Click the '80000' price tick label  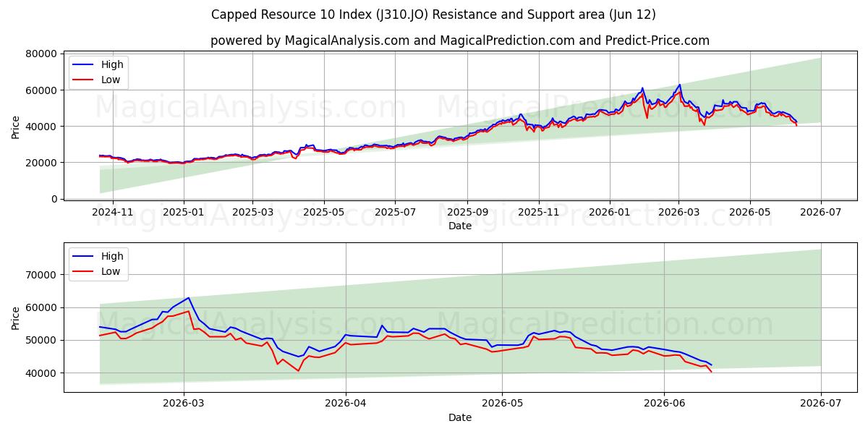[42, 54]
